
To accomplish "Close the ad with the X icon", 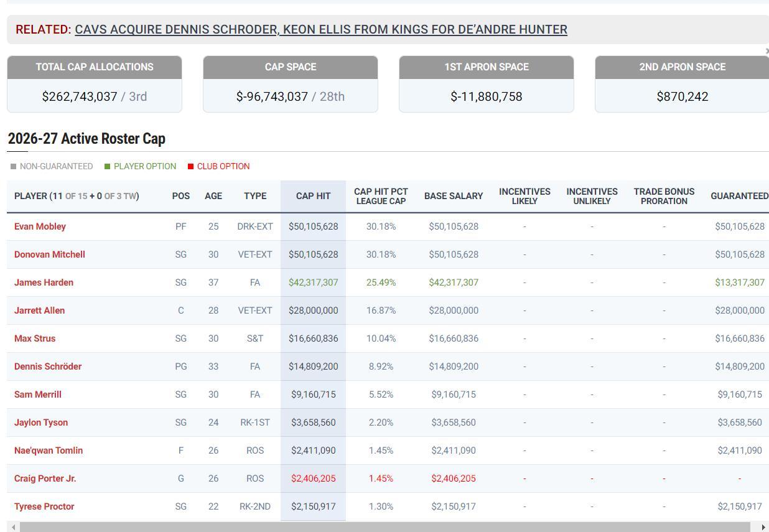I will tap(767, 51).
